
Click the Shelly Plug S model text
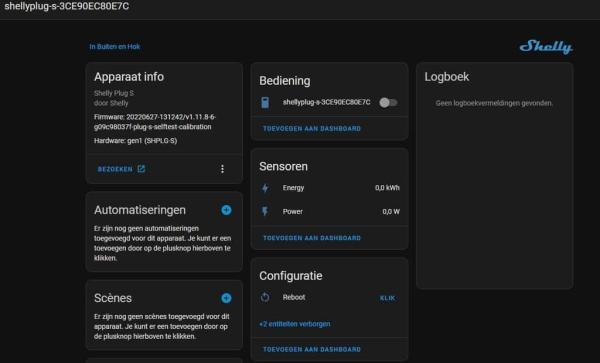(x=114, y=93)
